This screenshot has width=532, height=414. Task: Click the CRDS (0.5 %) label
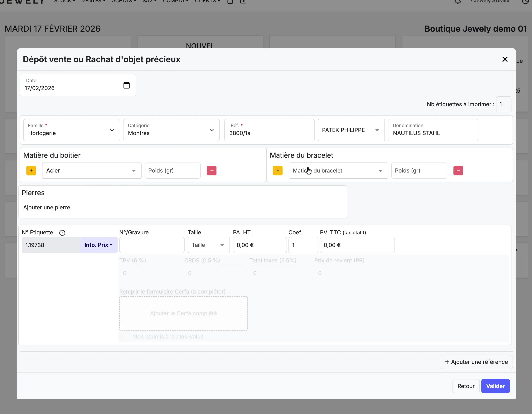point(202,261)
